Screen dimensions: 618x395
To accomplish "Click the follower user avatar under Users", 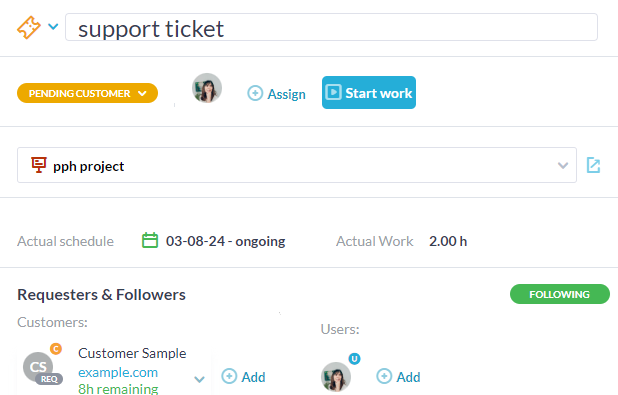I will [336, 377].
